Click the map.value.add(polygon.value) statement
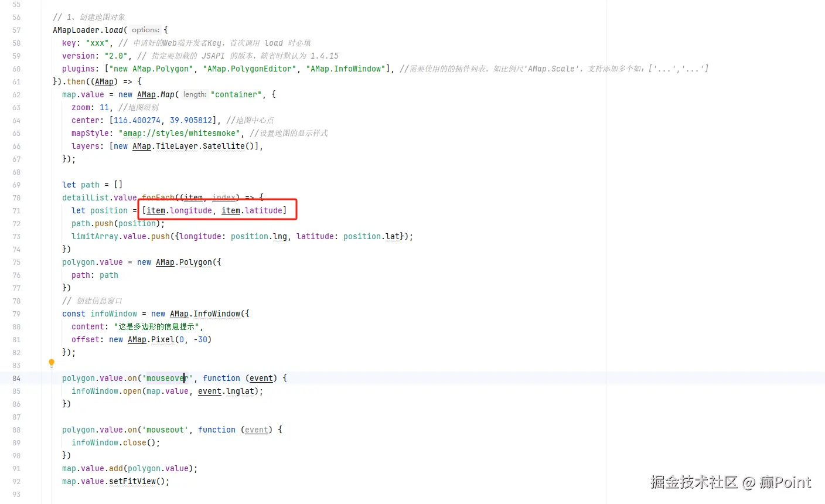825x504 pixels. point(130,468)
